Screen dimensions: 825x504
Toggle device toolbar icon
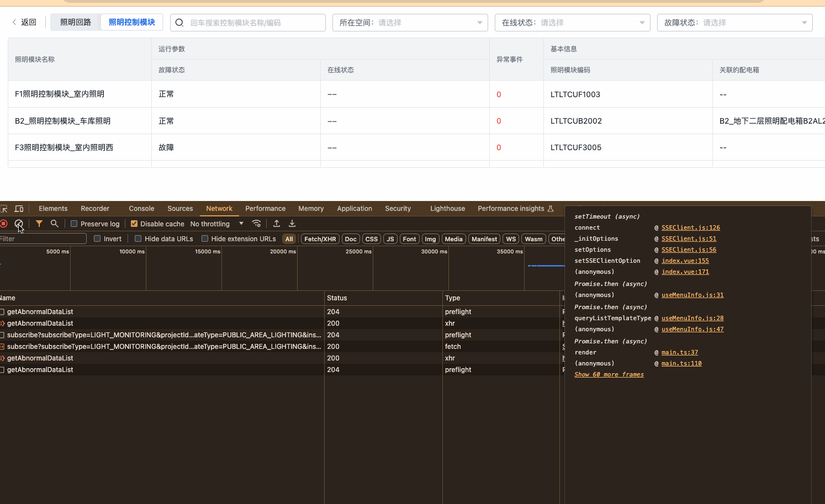pos(19,209)
